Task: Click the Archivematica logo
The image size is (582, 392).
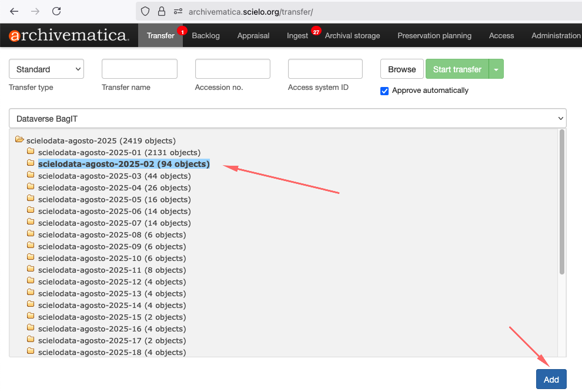Action: [69, 35]
